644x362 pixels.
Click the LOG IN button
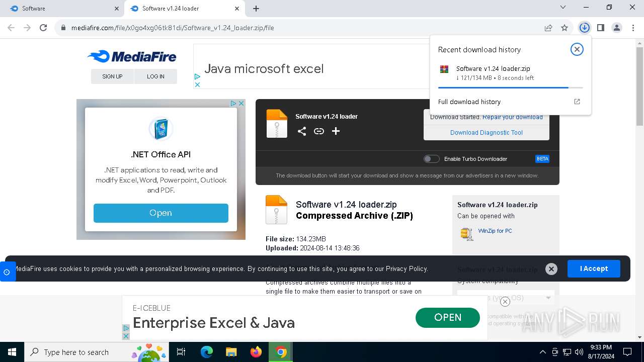point(155,76)
